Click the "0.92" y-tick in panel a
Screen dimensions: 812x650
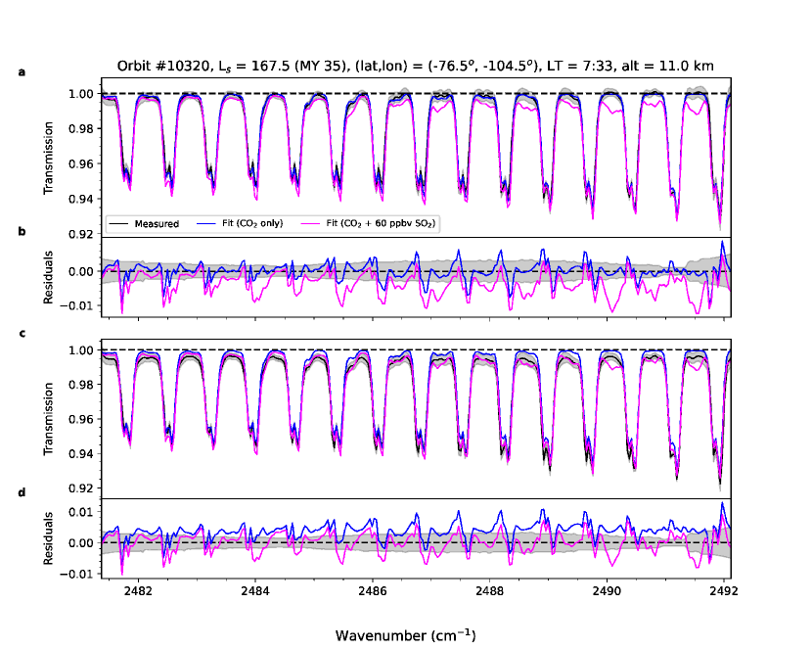pos(81,234)
